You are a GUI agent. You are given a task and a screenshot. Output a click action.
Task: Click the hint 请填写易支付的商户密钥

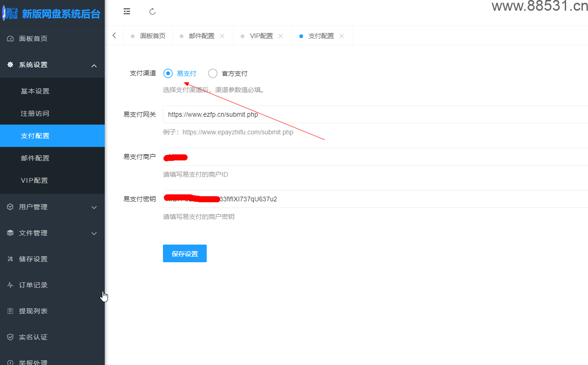coord(199,217)
